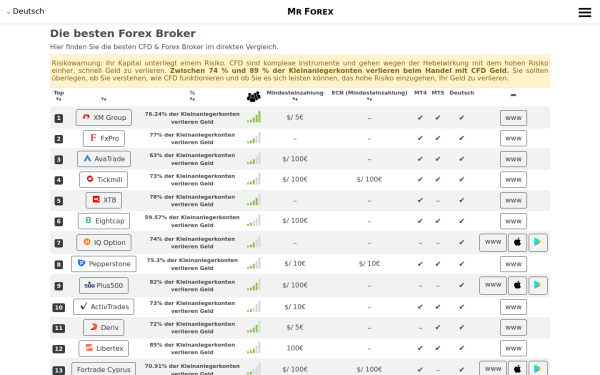Click the Risikowarnung yellow notice text
600x375 pixels.
point(300,70)
